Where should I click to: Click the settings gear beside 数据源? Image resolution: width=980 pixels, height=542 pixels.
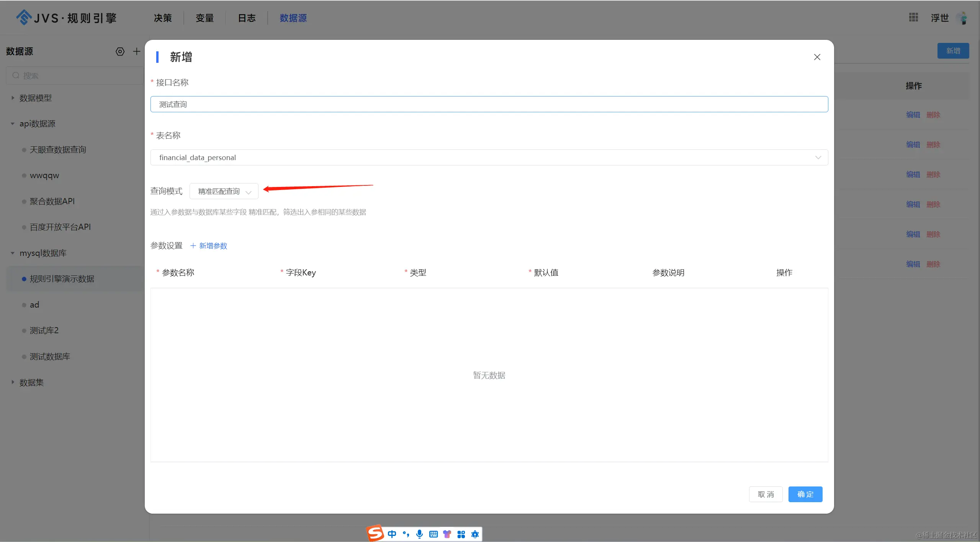point(120,51)
